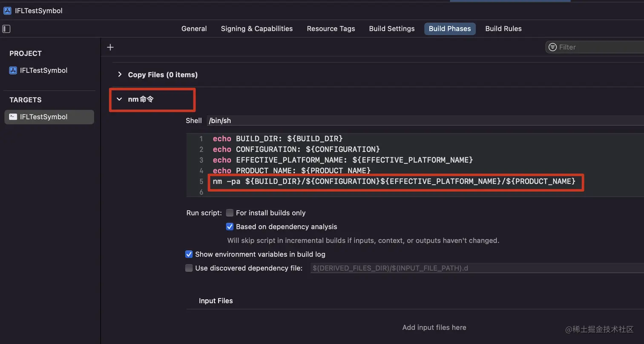Screen dimensions: 644x344
Task: Open the General tab
Action: [194, 29]
